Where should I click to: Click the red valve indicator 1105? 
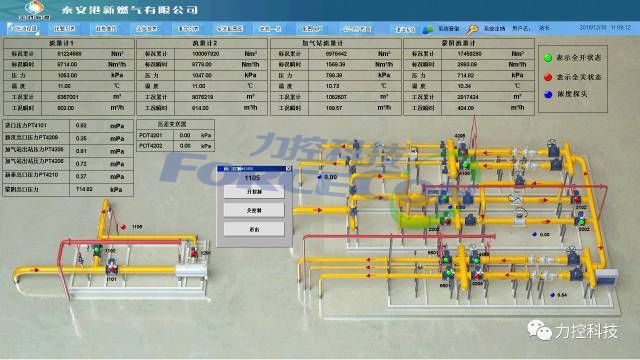[x=123, y=227]
